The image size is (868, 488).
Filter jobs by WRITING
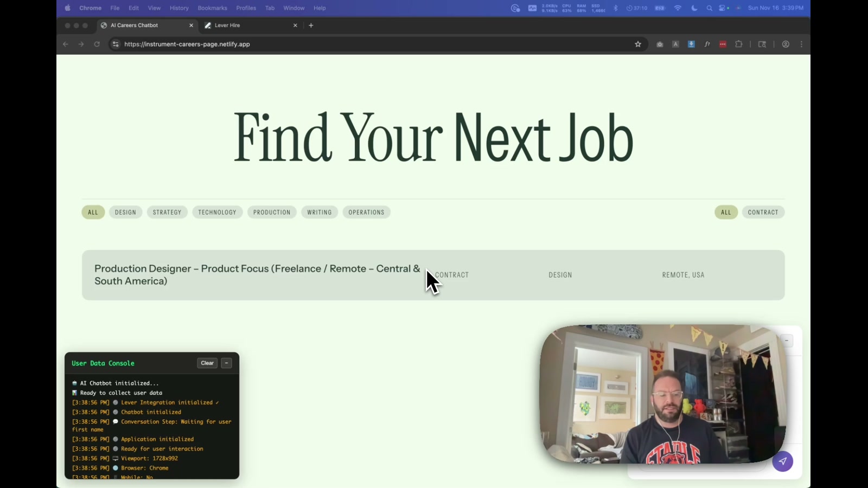[x=320, y=213]
